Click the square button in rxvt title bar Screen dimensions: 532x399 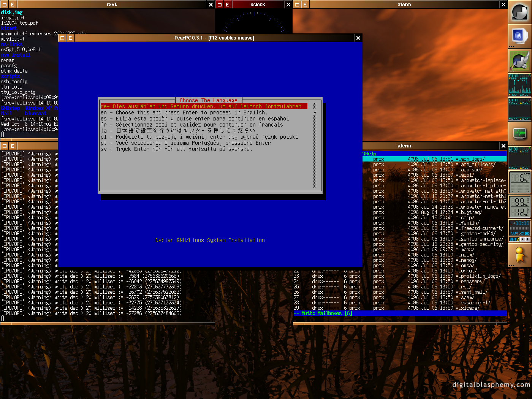(x=5, y=5)
